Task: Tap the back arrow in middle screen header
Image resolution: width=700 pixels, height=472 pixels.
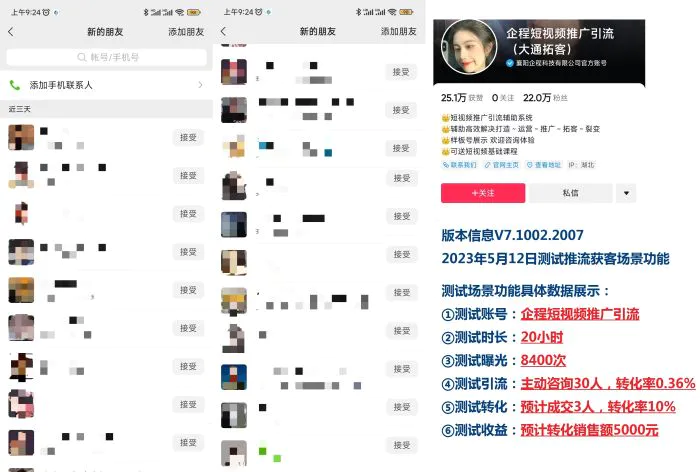Action: [x=224, y=31]
